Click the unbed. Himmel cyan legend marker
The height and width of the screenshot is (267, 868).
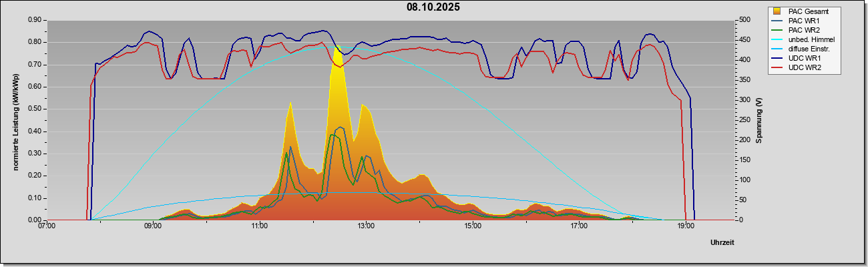tap(777, 39)
